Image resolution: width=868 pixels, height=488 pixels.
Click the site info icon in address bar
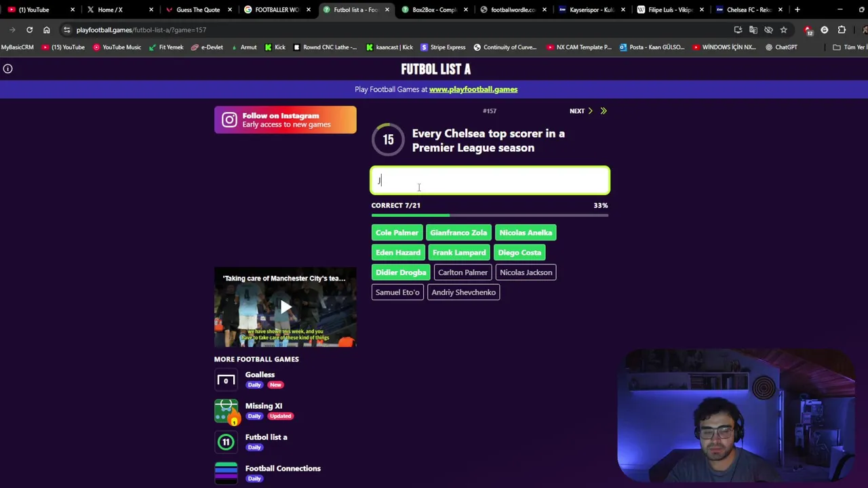66,30
